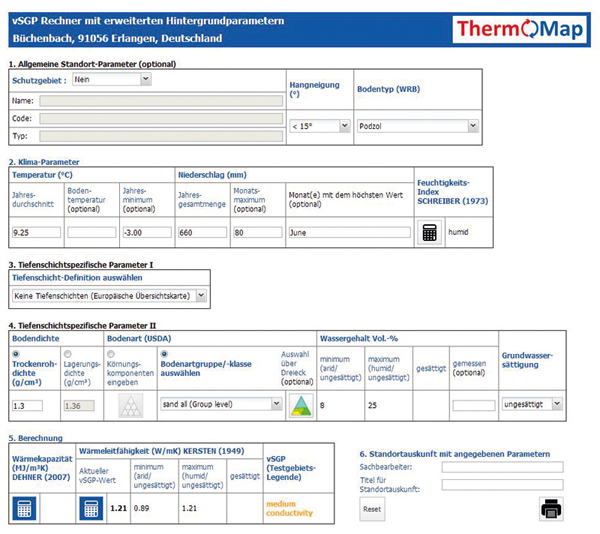Click the month field showing June

coord(349,232)
